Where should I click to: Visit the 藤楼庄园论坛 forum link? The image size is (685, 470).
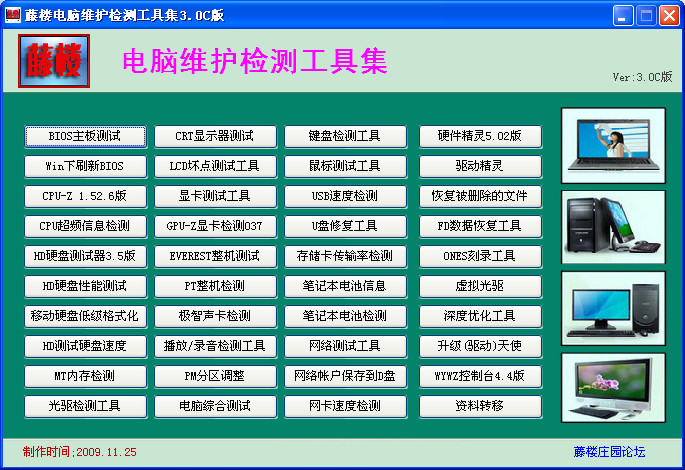point(609,452)
